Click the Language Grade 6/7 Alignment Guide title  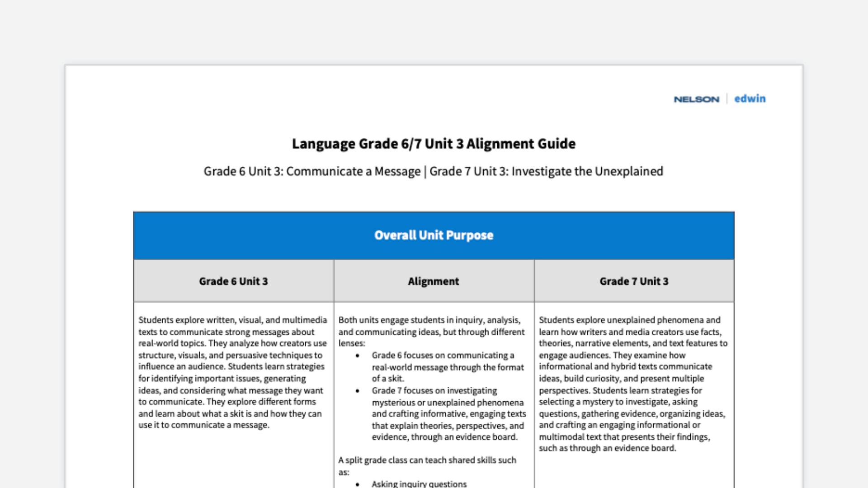pyautogui.click(x=434, y=144)
